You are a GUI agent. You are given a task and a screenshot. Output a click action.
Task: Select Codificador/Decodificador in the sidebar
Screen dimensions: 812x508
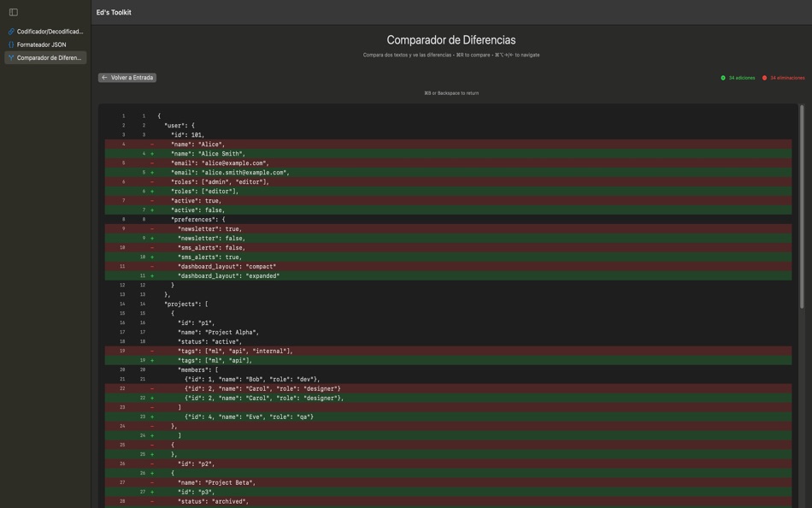50,29
